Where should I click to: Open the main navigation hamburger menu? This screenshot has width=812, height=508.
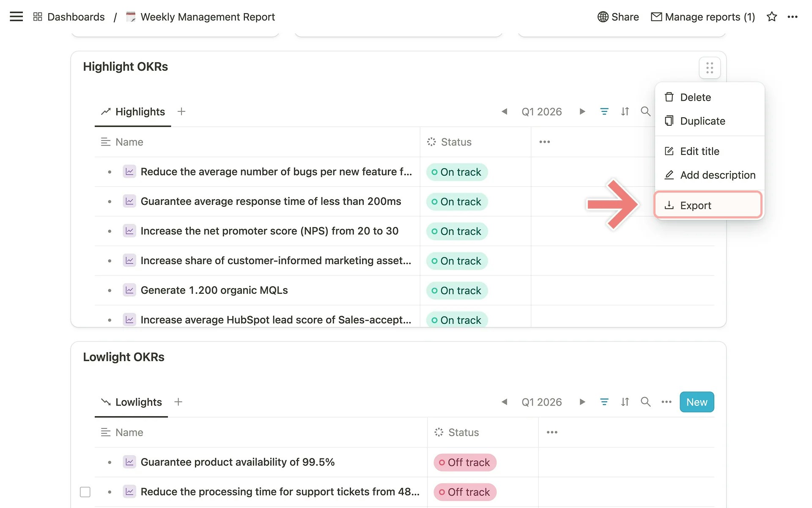click(16, 17)
